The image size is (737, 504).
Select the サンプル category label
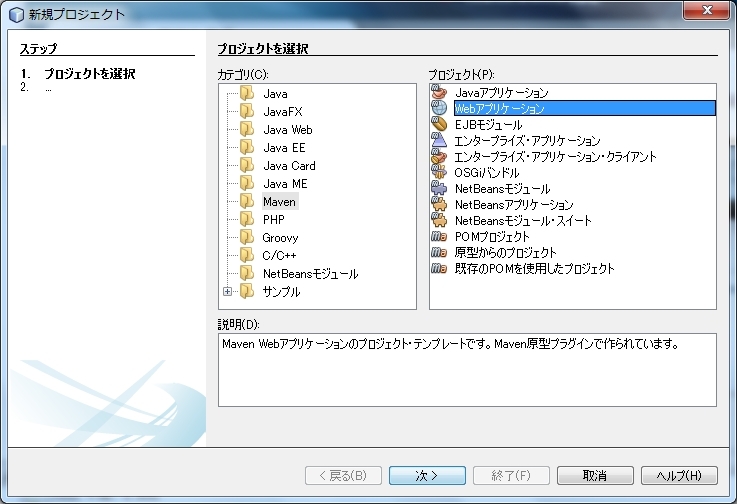[282, 291]
